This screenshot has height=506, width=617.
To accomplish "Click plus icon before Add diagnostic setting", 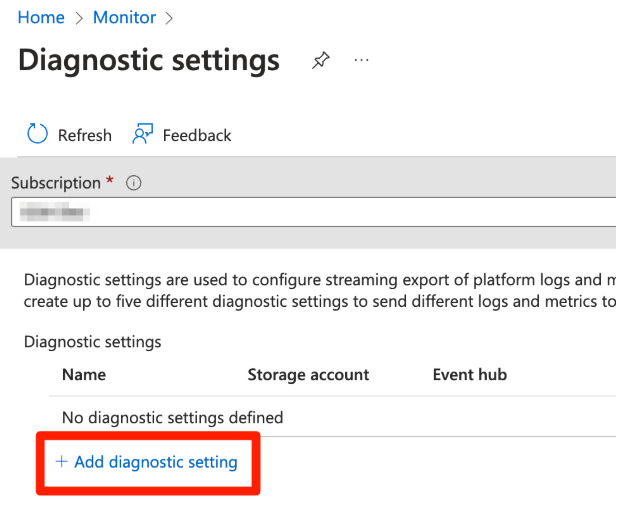I will [x=61, y=462].
